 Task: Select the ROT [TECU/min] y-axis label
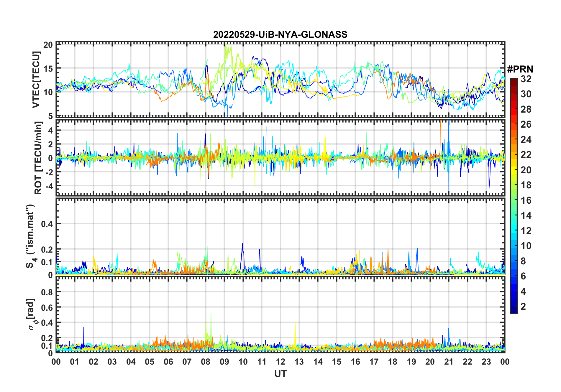38,158
